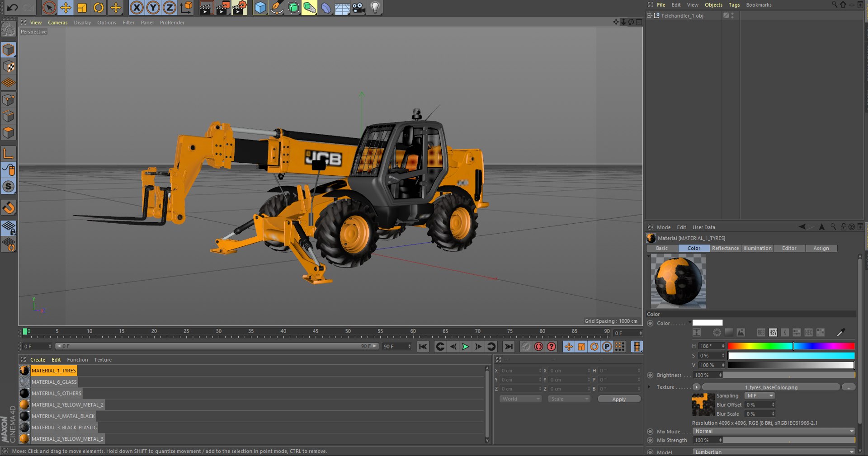
Task: Toggle X axis lock
Action: [137, 7]
